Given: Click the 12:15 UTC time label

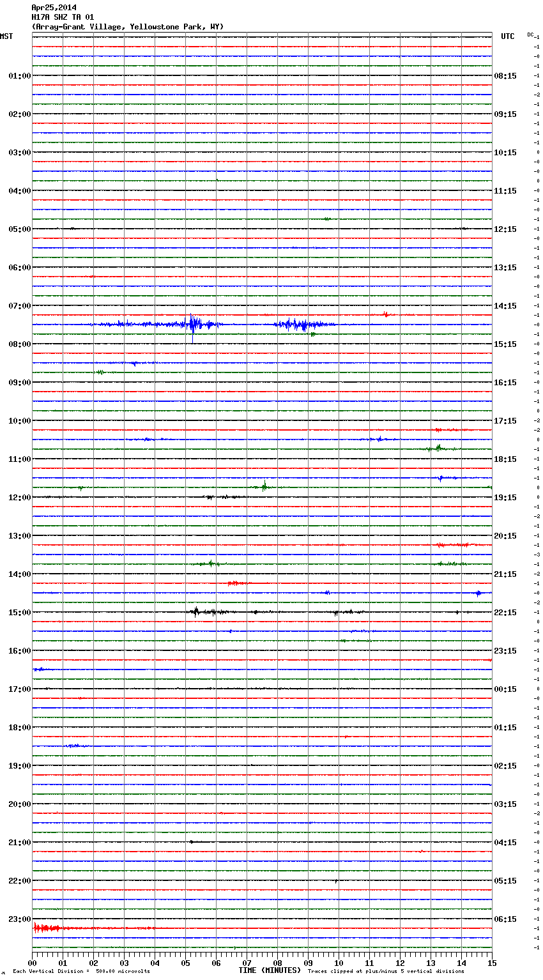Looking at the screenshot, I should click(505, 229).
